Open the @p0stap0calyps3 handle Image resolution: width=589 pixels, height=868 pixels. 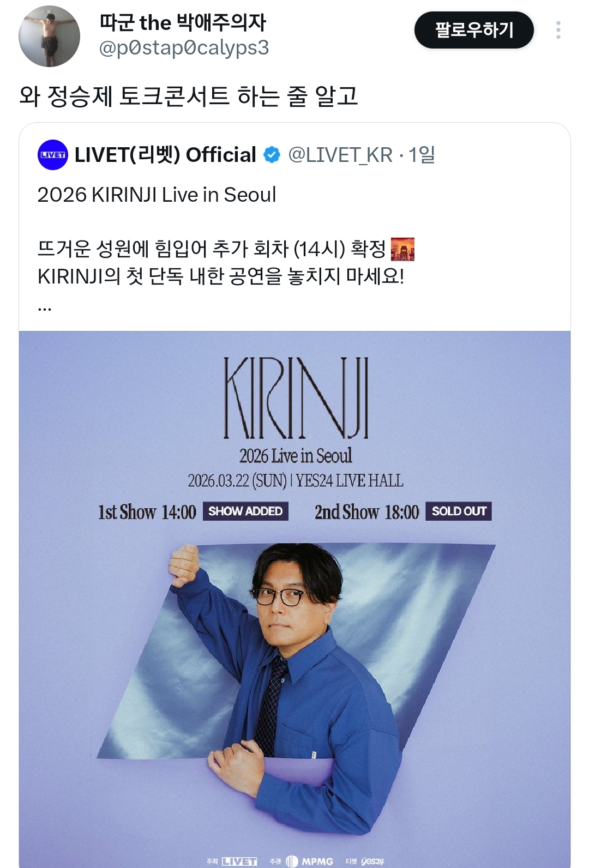point(184,48)
